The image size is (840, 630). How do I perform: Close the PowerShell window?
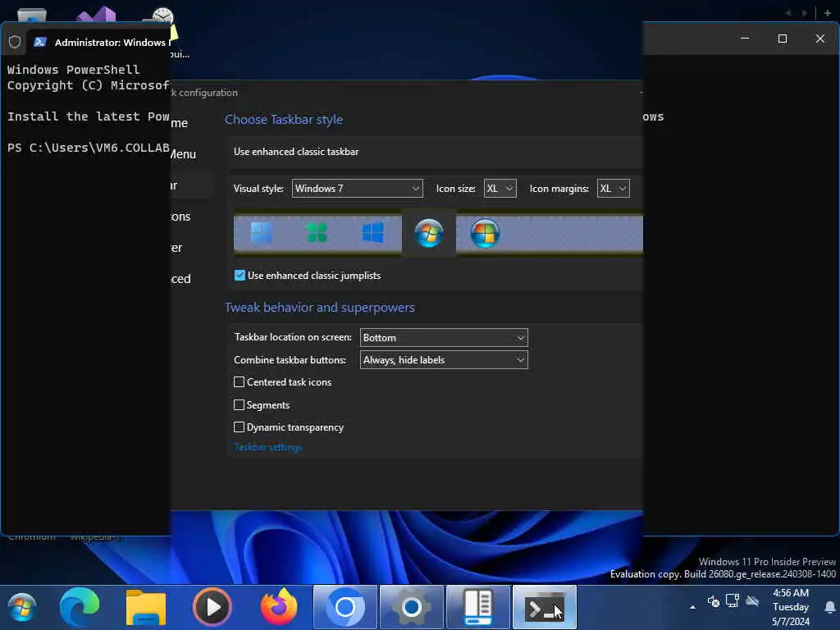point(820,39)
